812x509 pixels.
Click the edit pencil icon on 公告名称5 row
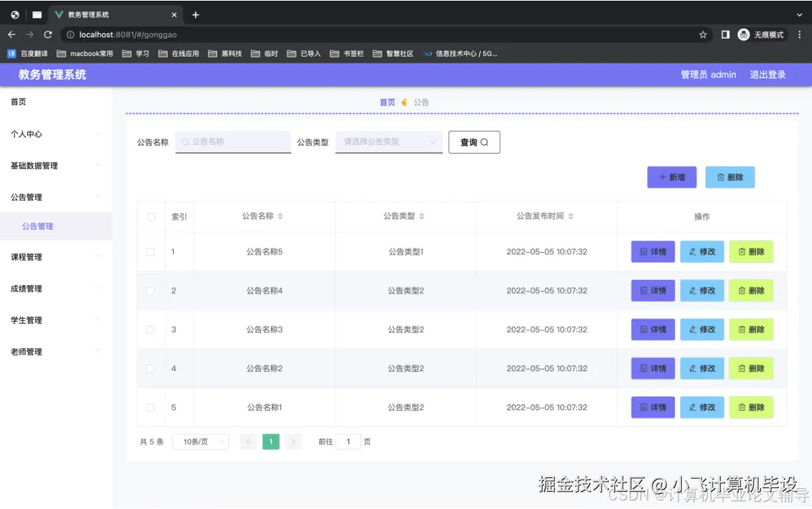693,252
